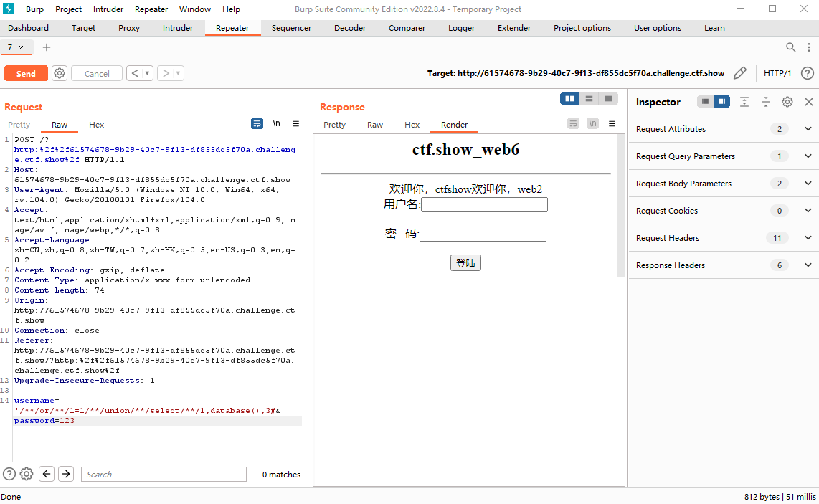Show response in Pretty view
819x504 pixels.
pyautogui.click(x=334, y=124)
